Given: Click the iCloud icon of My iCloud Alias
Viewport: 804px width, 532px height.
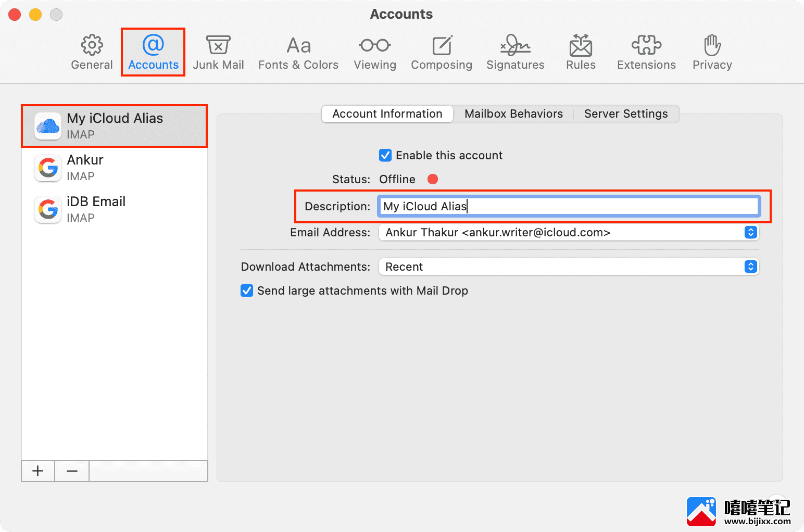Looking at the screenshot, I should tap(48, 126).
